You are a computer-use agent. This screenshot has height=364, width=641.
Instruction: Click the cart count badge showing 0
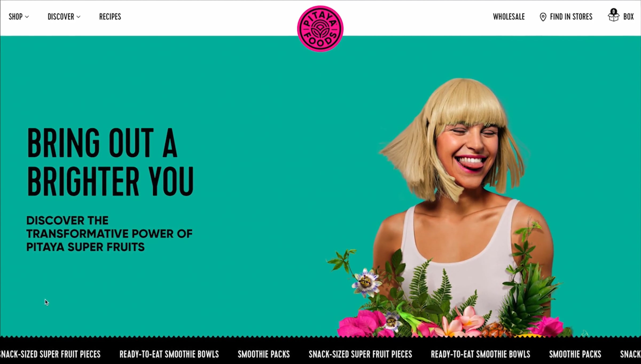pos(613,11)
